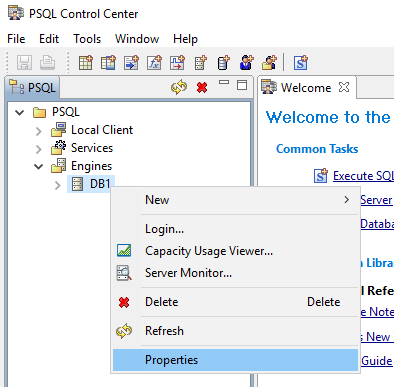
Task: Click the Save toolbar icon
Action: click(x=24, y=62)
